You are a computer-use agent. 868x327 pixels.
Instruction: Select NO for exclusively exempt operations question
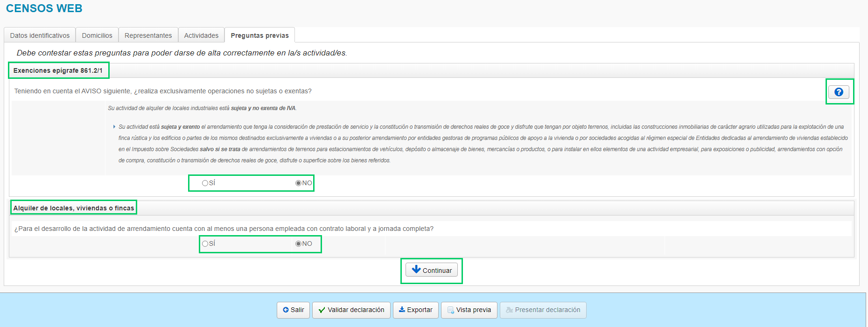click(x=298, y=183)
